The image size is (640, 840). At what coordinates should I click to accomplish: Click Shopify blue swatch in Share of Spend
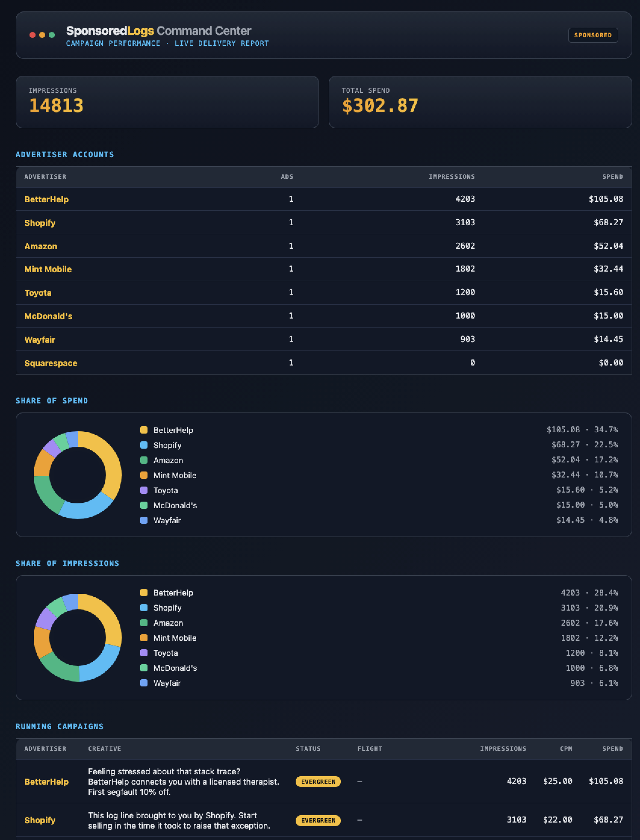pyautogui.click(x=144, y=445)
